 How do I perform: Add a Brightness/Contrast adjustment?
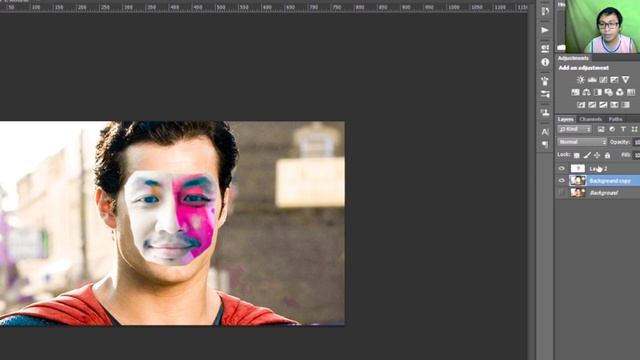click(580, 80)
